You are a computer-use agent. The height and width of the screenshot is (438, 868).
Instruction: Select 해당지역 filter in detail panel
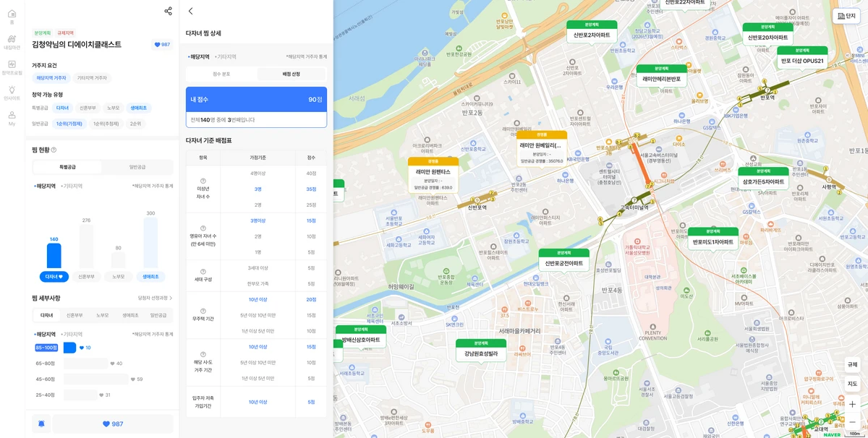[x=199, y=57]
